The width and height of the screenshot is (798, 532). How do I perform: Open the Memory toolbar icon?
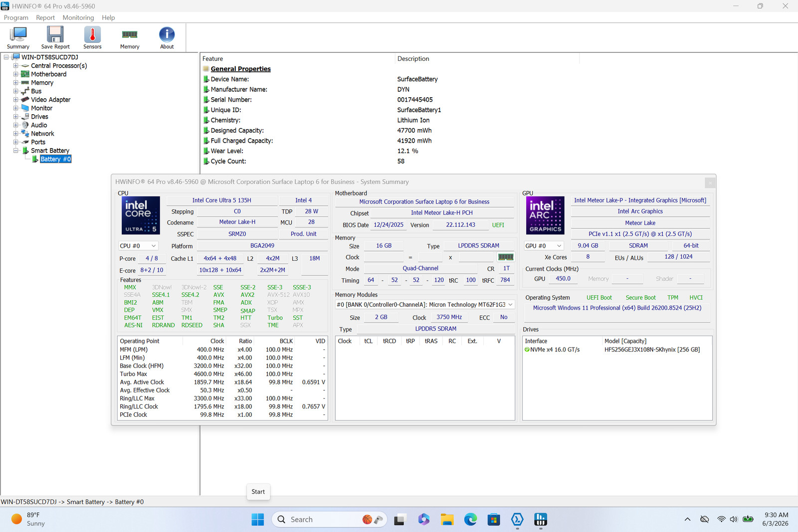130,37
